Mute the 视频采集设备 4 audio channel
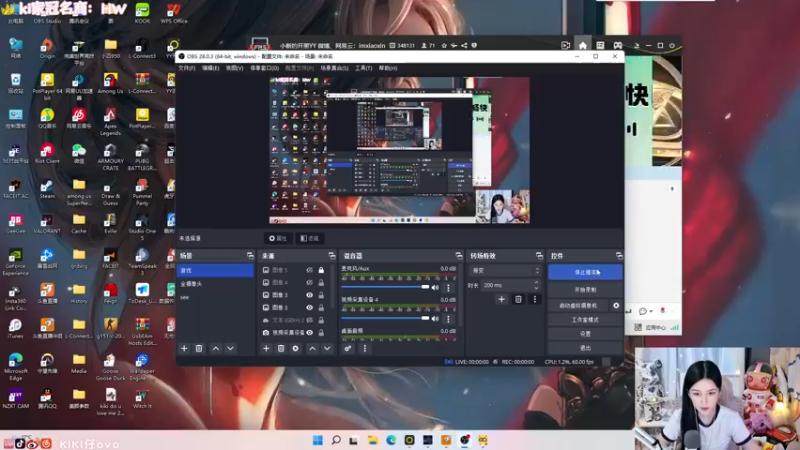This screenshot has height=450, width=800. click(x=435, y=319)
